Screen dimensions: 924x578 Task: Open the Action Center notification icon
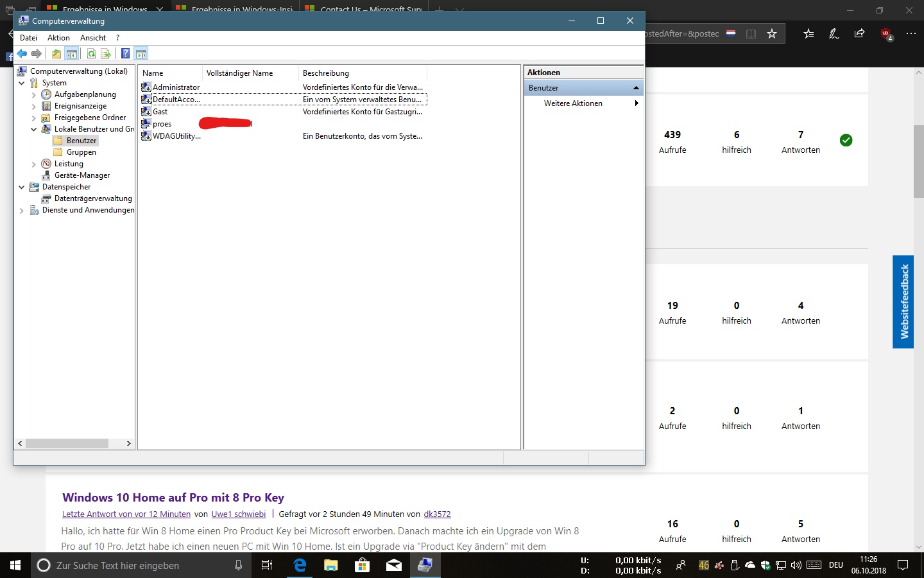pos(903,565)
